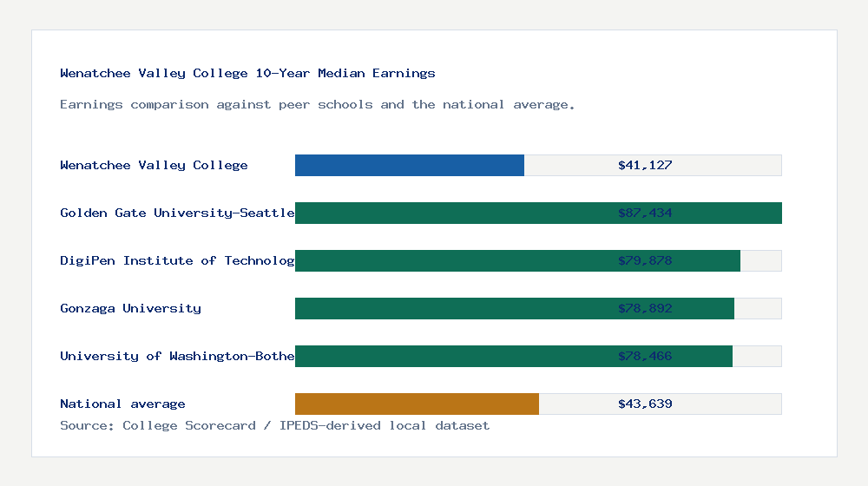This screenshot has width=868, height=486.
Task: Select the 'National average' row label
Action: pyautogui.click(x=122, y=404)
